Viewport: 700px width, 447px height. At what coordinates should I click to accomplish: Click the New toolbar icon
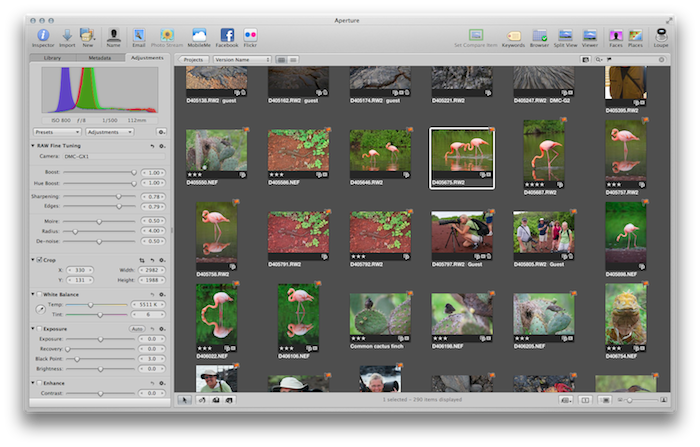(x=87, y=36)
